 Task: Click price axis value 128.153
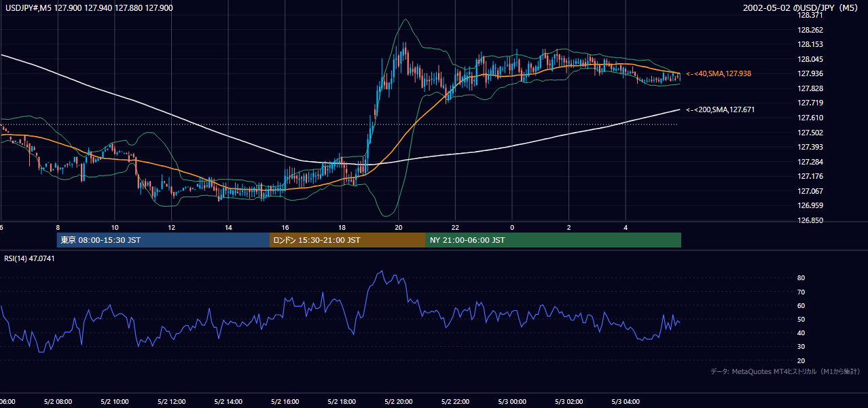coord(811,45)
